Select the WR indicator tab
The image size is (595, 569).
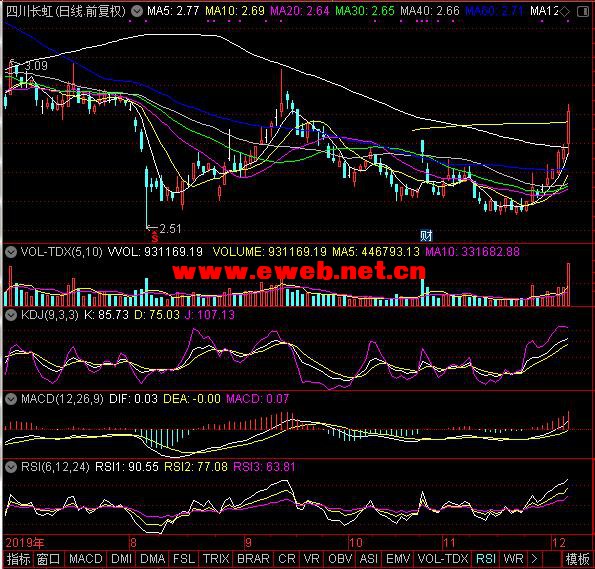[x=513, y=559]
